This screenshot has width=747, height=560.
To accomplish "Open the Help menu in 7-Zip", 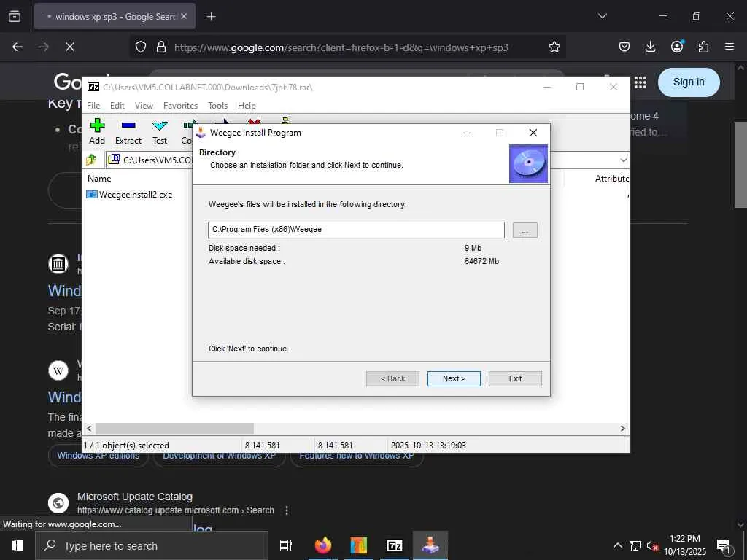I will click(247, 106).
